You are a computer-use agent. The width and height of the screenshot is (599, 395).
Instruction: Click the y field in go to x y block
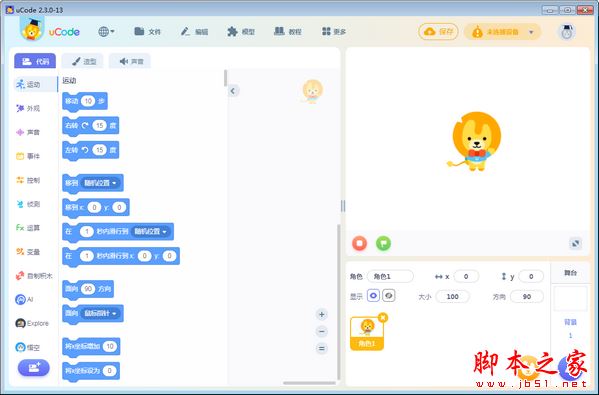click(x=119, y=207)
